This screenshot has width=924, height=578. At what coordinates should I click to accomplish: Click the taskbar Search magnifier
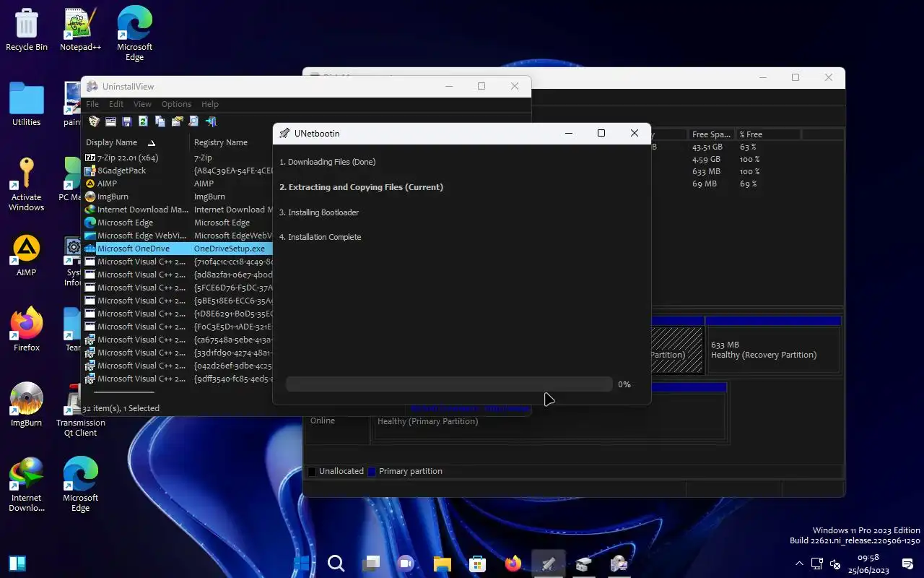pos(336,564)
